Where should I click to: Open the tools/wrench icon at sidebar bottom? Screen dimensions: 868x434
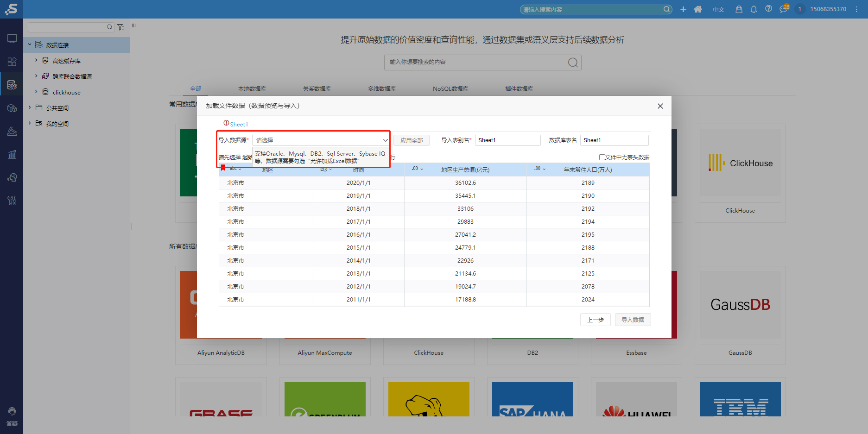12,201
